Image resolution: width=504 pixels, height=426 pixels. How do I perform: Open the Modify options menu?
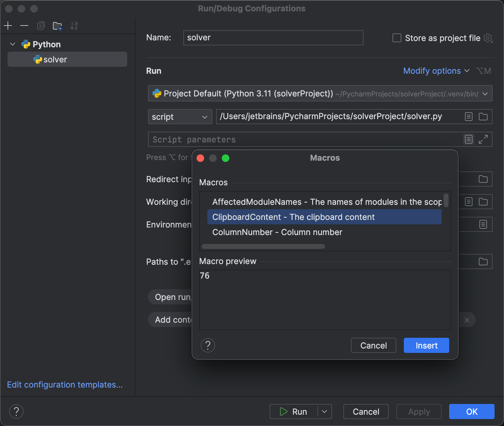(x=436, y=71)
